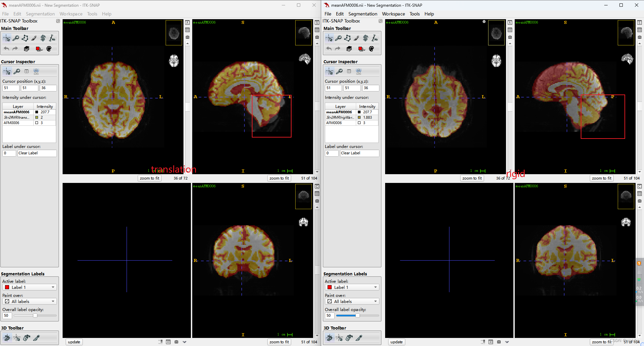Open Label Editor palette in left window

click(x=49, y=49)
